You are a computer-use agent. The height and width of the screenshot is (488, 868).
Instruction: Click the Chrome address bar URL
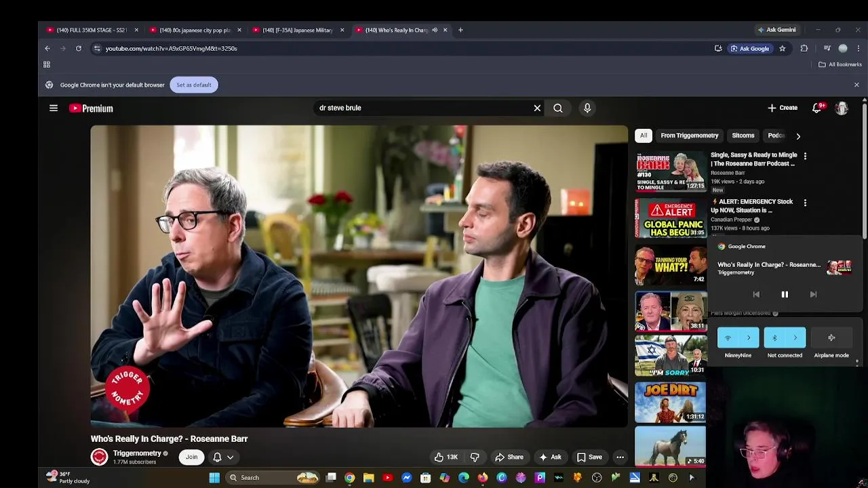click(x=172, y=48)
